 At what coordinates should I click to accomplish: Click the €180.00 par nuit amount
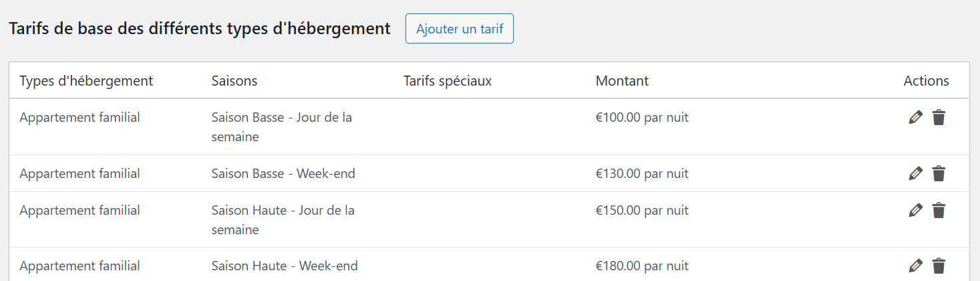tap(641, 266)
